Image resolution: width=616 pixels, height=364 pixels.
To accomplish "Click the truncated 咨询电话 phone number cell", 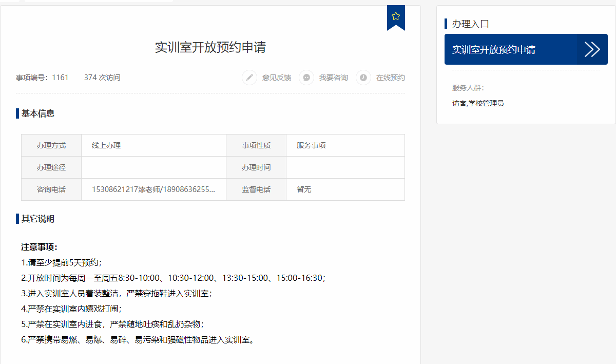I will tap(153, 189).
